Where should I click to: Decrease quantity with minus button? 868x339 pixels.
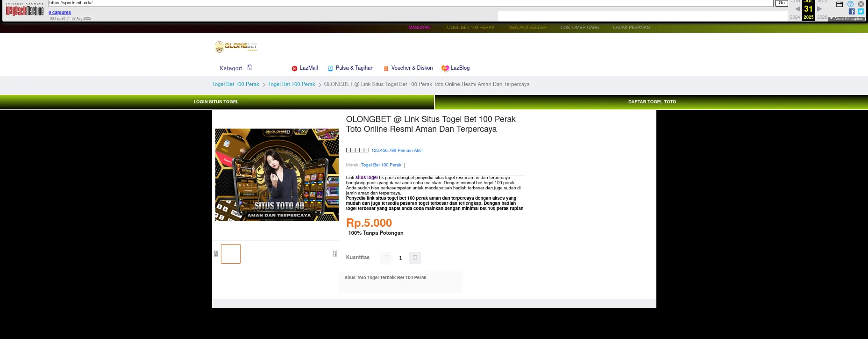(386, 258)
